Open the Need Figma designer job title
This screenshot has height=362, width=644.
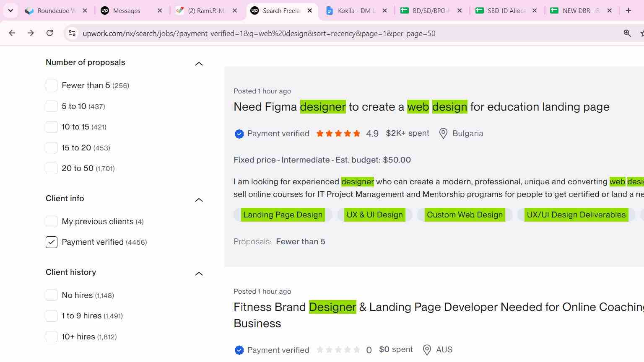(x=421, y=107)
